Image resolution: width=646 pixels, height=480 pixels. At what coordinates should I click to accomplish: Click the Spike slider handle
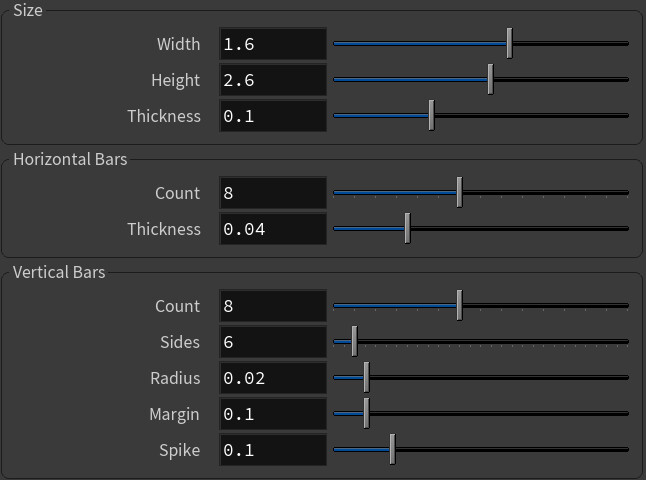tap(392, 449)
